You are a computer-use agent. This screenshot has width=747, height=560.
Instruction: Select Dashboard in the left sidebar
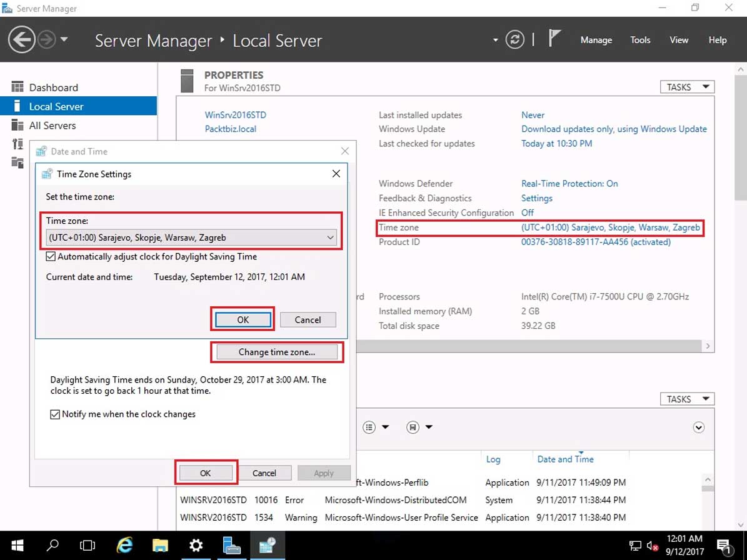[53, 87]
